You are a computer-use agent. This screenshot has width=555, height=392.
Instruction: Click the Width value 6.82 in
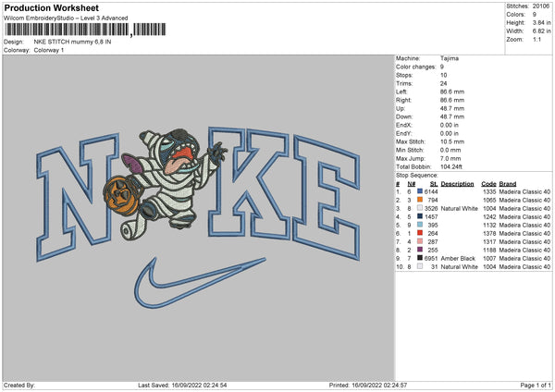[541, 31]
